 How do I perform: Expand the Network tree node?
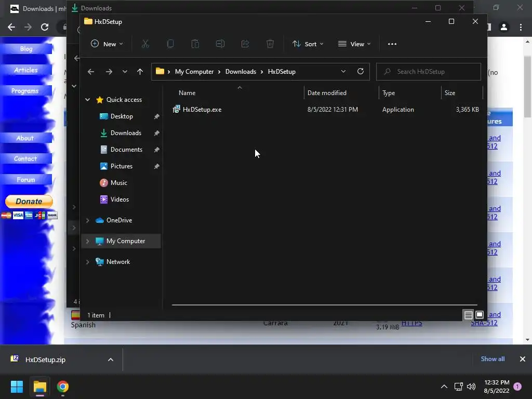87,262
